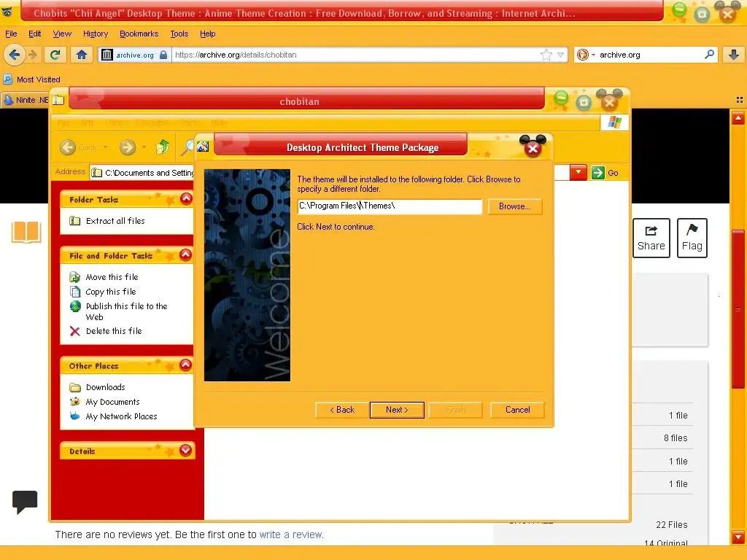Image resolution: width=747 pixels, height=560 pixels.
Task: Go forward in the browser history
Action: click(32, 55)
